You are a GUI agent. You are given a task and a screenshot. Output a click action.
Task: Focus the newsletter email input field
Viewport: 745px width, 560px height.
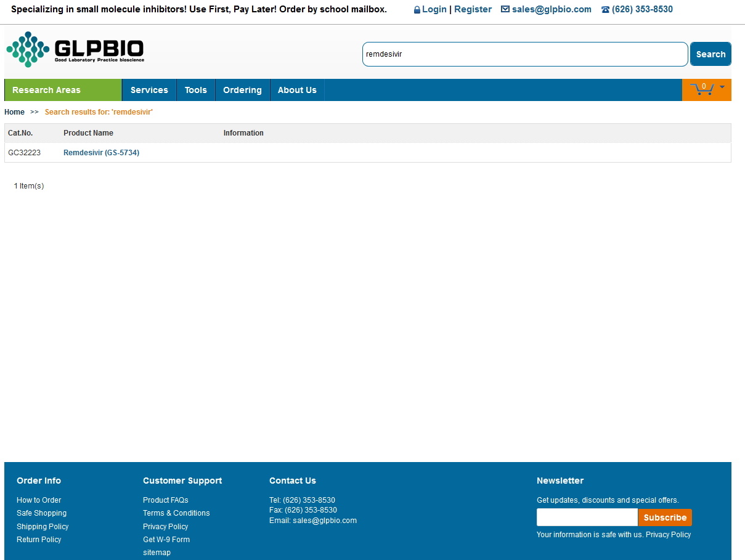click(587, 517)
